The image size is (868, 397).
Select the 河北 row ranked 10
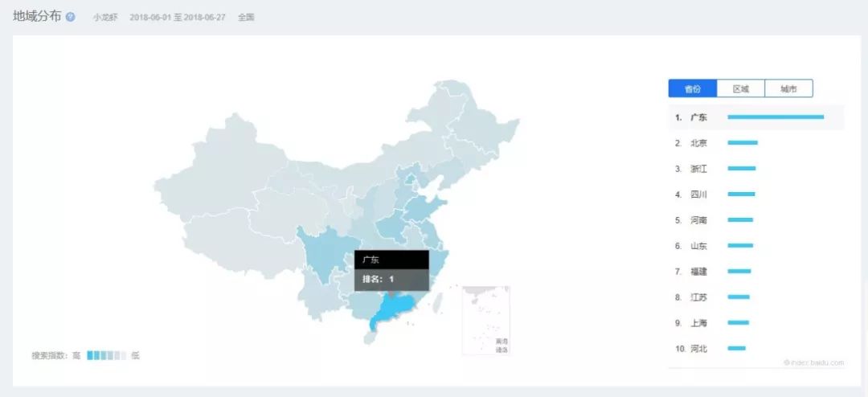756,349
